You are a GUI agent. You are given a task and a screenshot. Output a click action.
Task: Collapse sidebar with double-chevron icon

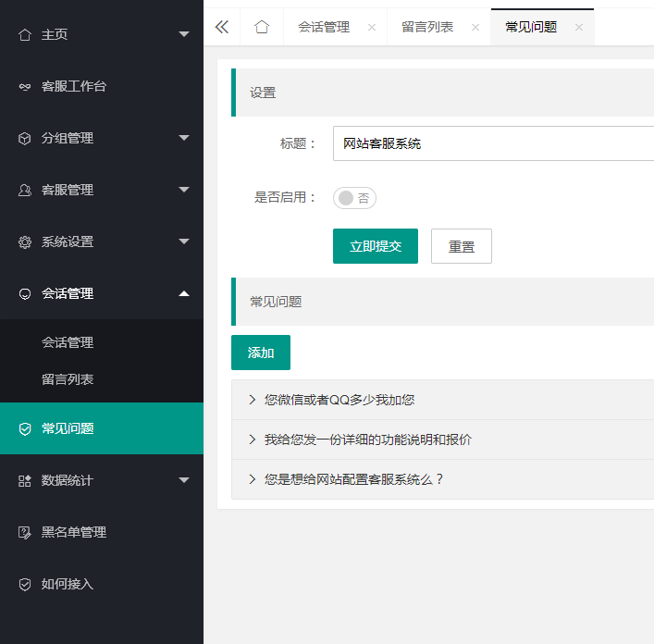point(222,27)
